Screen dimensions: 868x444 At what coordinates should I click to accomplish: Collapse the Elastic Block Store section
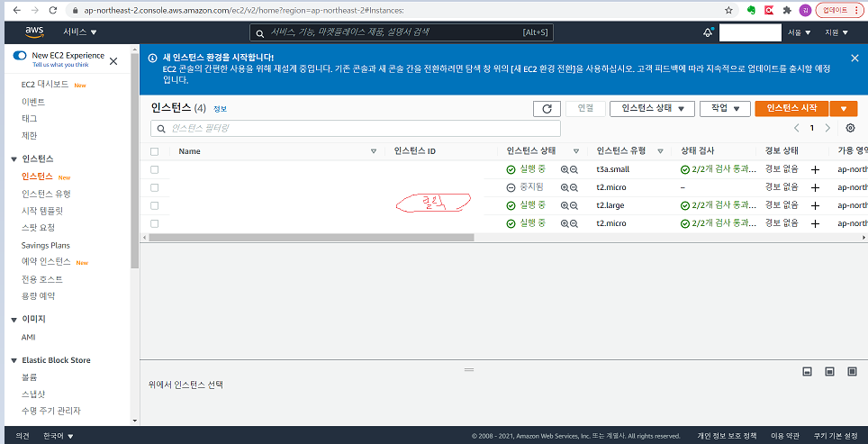coord(14,360)
